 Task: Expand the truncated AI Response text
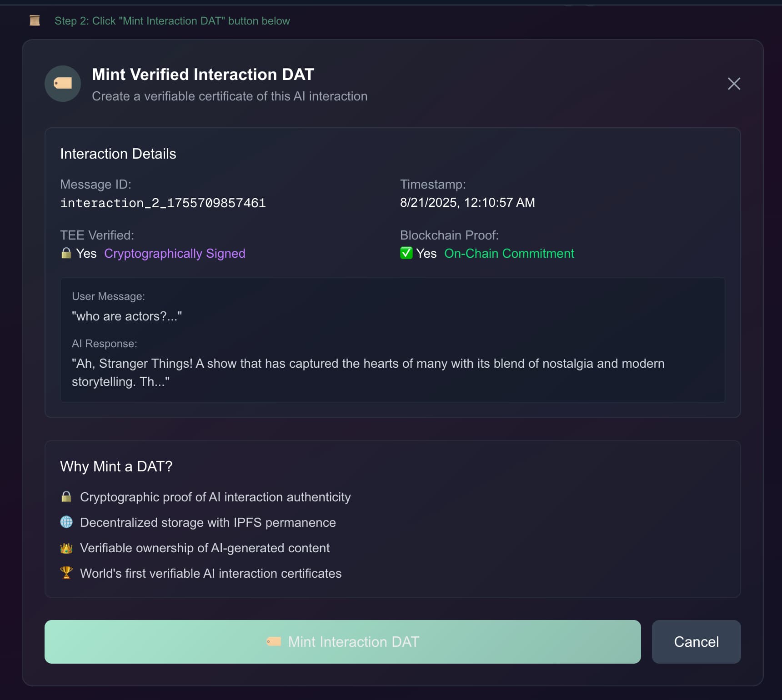point(368,373)
